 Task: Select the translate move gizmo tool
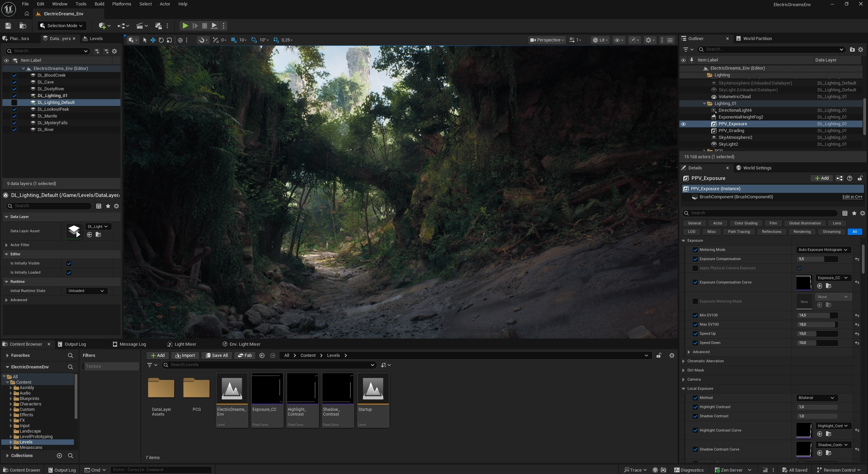coord(153,40)
